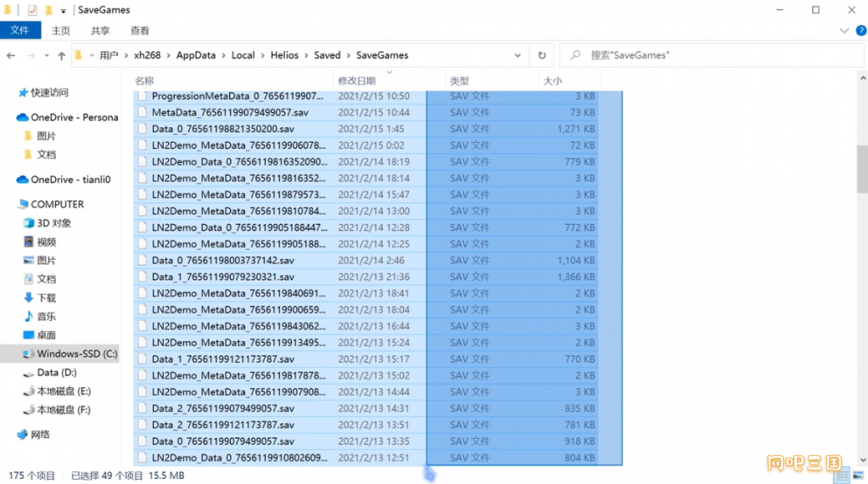Image resolution: width=868 pixels, height=484 pixels.
Task: Open the 文件 file menu tab
Action: point(20,31)
